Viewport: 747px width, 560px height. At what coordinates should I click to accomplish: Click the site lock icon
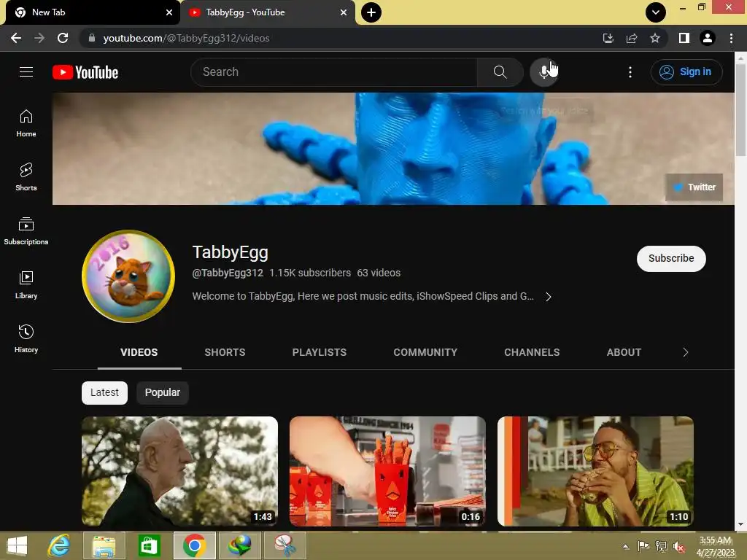92,38
